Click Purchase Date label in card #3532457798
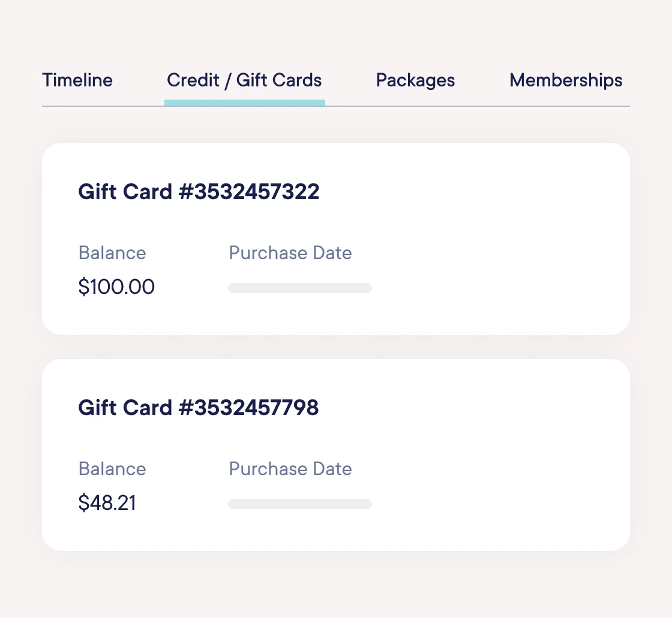 290,469
